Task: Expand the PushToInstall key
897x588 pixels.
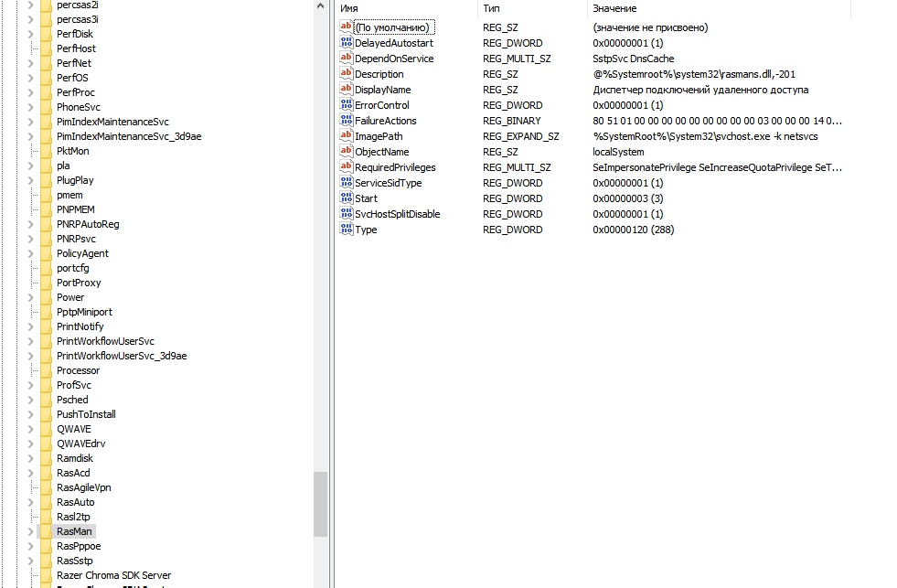Action: (x=31, y=414)
